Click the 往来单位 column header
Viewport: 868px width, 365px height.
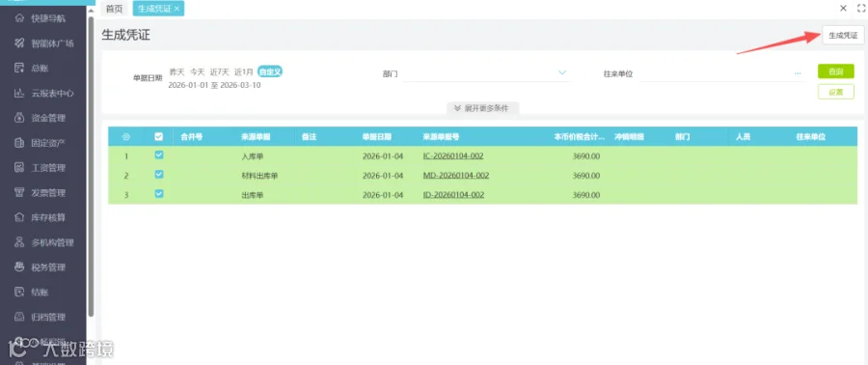pyautogui.click(x=811, y=137)
